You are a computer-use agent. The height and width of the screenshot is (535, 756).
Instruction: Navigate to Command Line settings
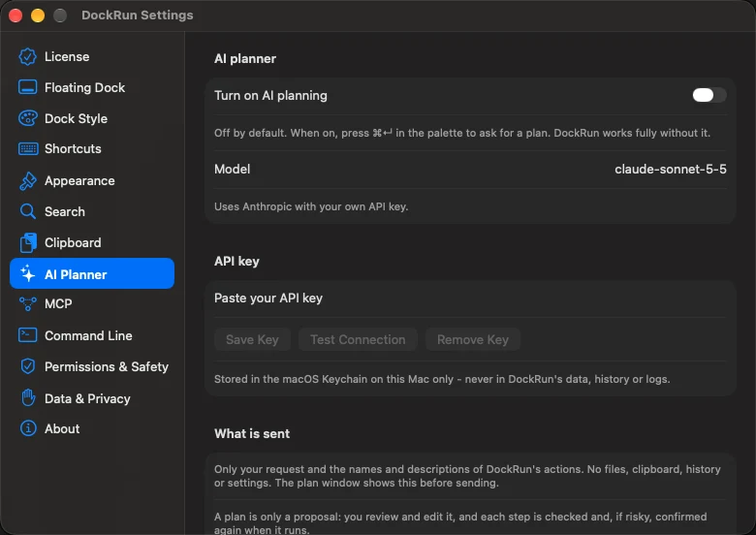pyautogui.click(x=88, y=335)
